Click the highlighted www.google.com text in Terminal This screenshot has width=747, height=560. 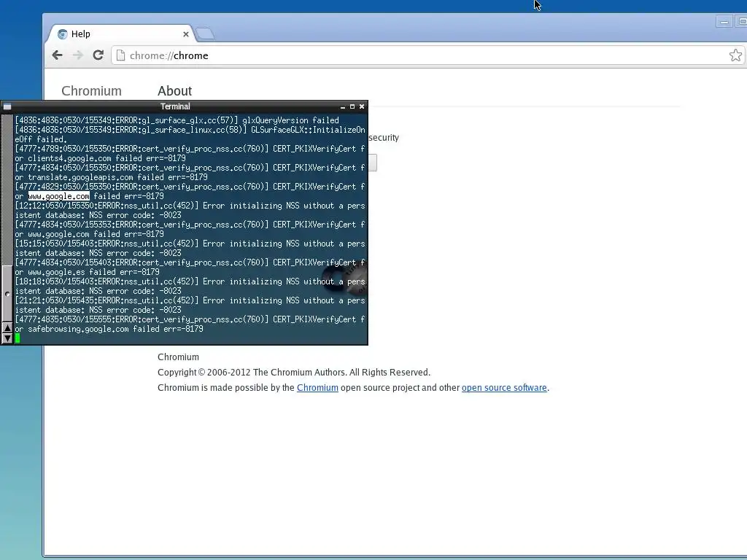59,196
